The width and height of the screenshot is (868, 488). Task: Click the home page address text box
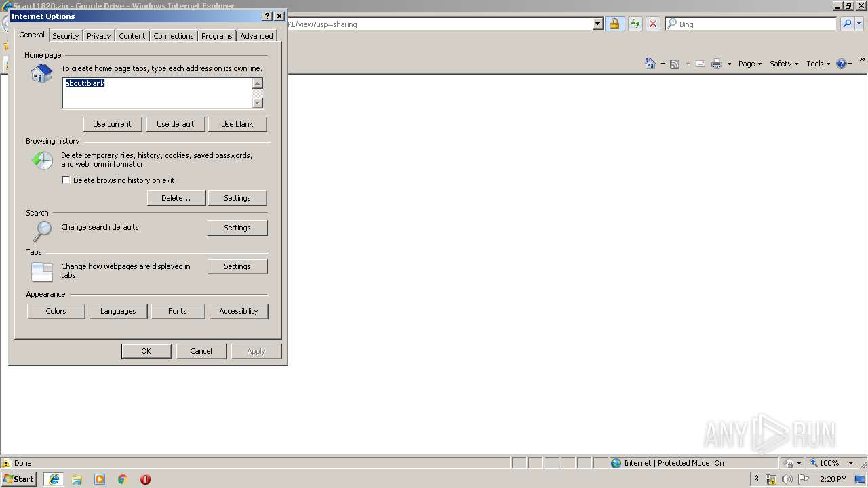click(x=157, y=94)
